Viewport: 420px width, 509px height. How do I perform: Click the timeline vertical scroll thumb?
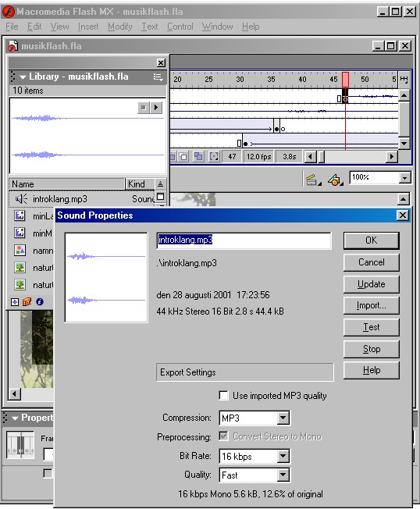(x=404, y=119)
